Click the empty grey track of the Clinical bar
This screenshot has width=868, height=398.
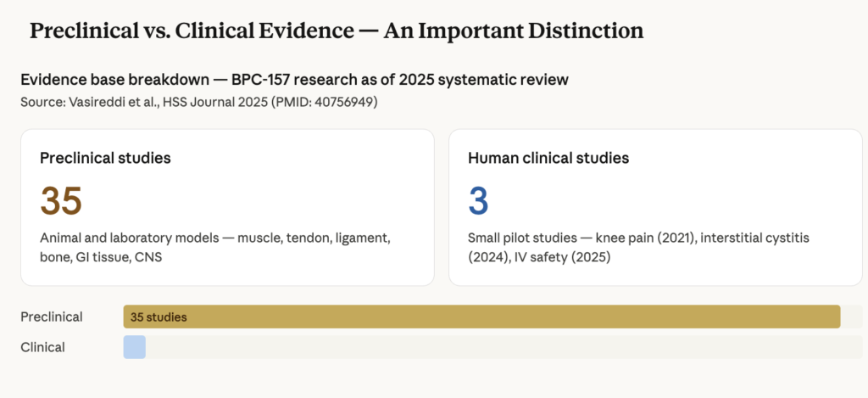pos(500,346)
